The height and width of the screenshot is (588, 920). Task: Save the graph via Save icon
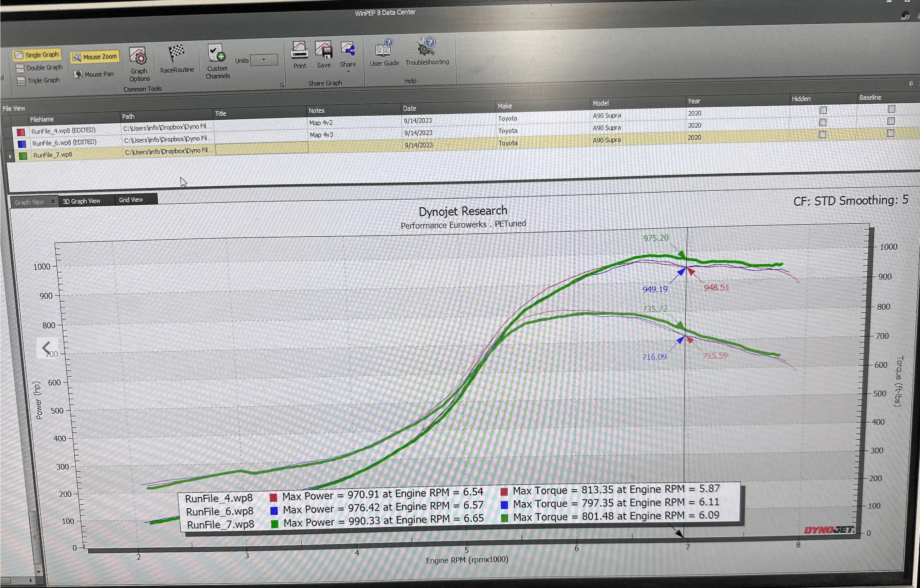[x=324, y=55]
